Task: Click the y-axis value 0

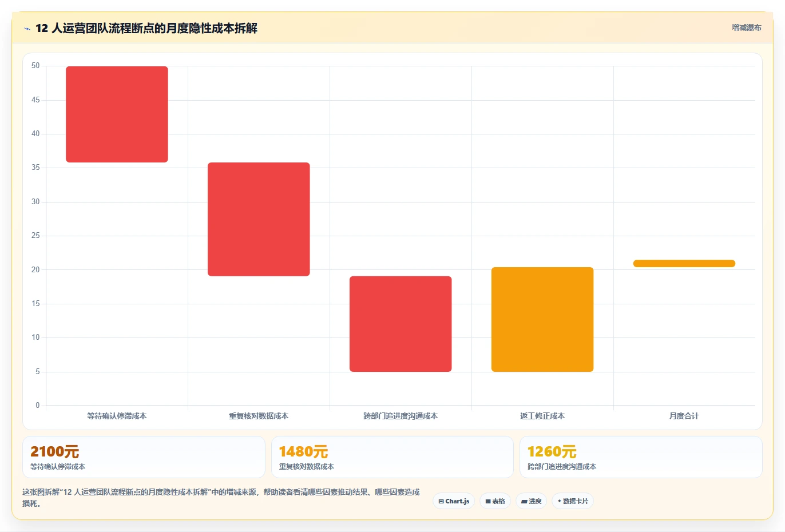Action: (x=38, y=406)
